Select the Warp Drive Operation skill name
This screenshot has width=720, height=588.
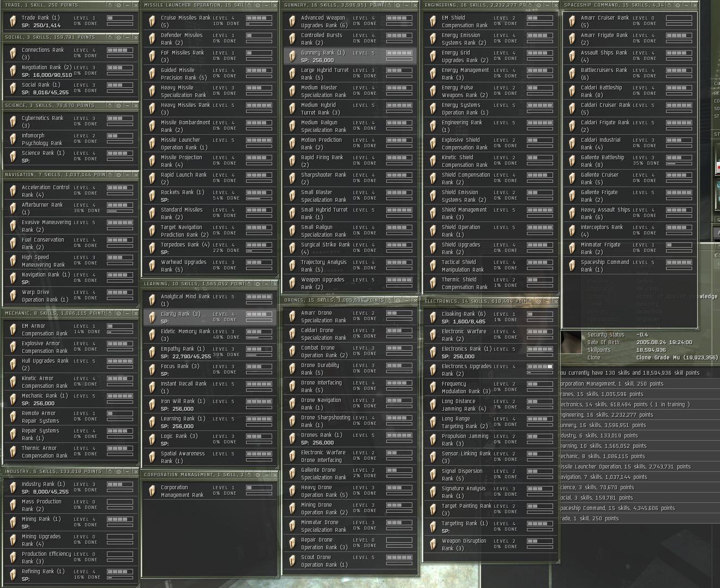click(x=45, y=296)
